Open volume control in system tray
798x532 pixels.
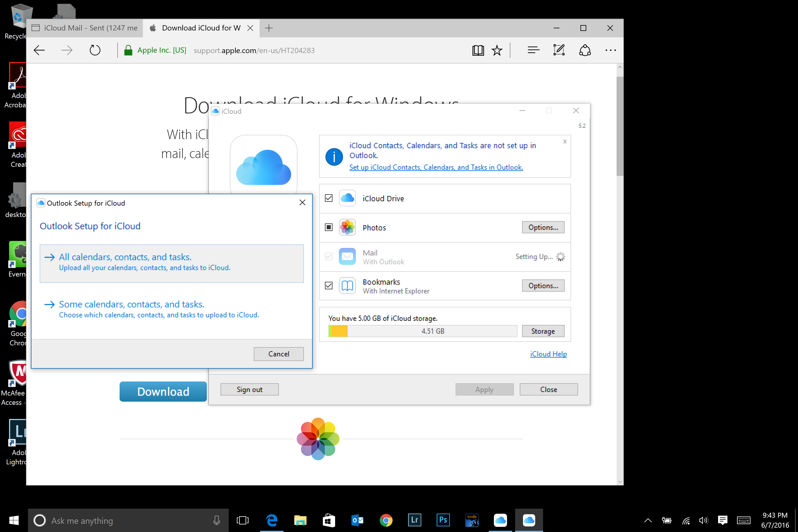pos(704,520)
